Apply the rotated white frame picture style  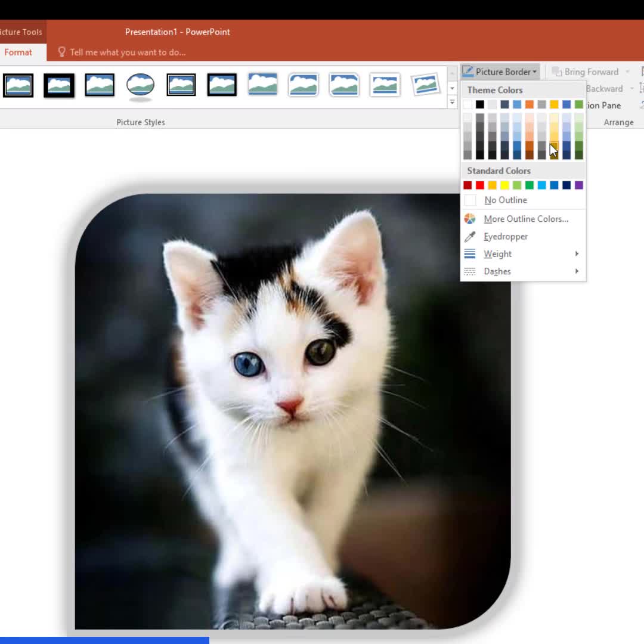point(425,85)
